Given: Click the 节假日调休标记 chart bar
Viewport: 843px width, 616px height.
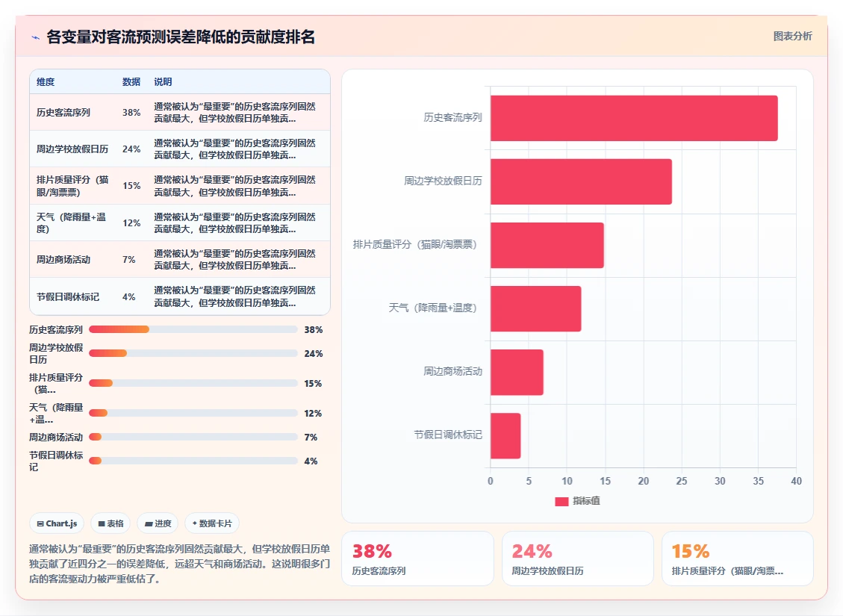Looking at the screenshot, I should [506, 435].
